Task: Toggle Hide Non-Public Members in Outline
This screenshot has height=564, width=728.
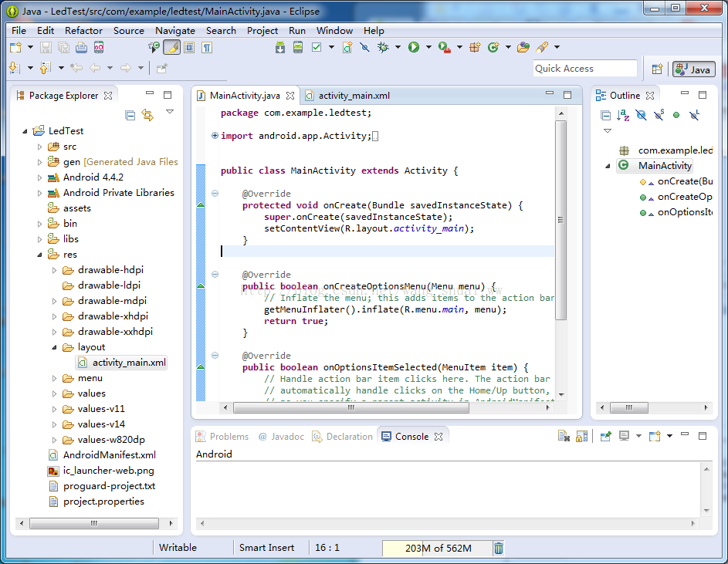Action: click(x=676, y=115)
